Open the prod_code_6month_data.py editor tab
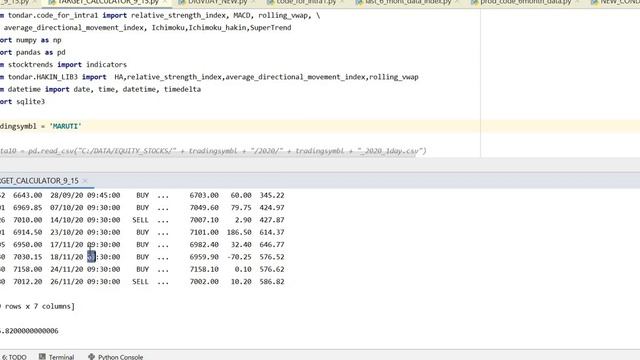 tap(526, 2)
